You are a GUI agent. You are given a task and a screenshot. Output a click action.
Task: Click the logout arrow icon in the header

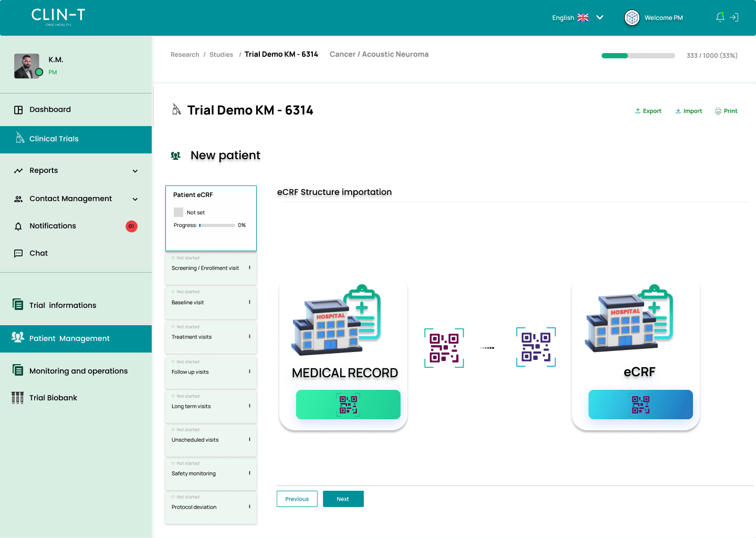click(x=734, y=17)
